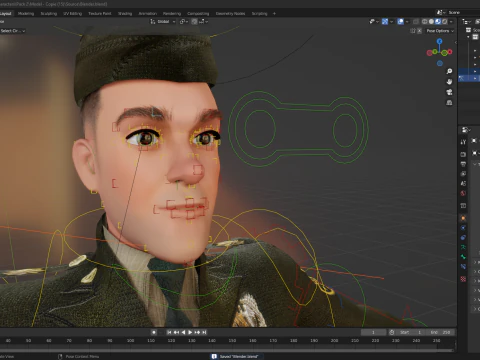Open the green Bone properties tab
This screenshot has height=360, width=480.
point(463,257)
